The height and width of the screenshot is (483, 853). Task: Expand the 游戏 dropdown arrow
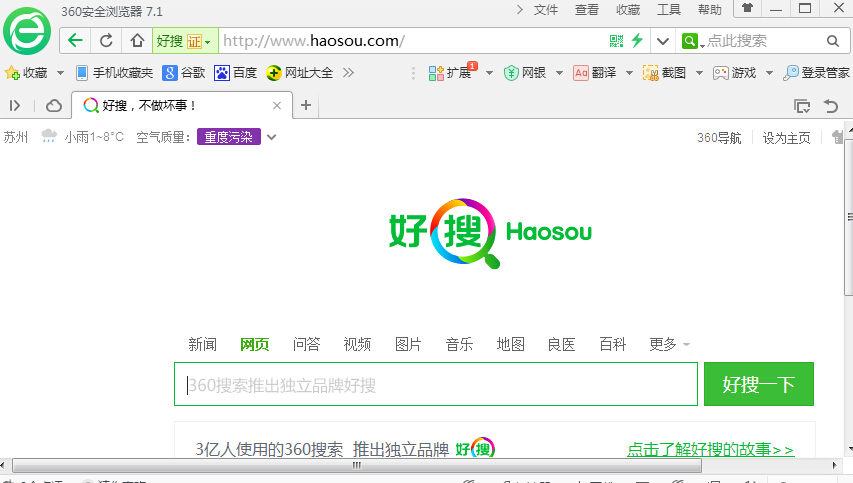[x=769, y=73]
